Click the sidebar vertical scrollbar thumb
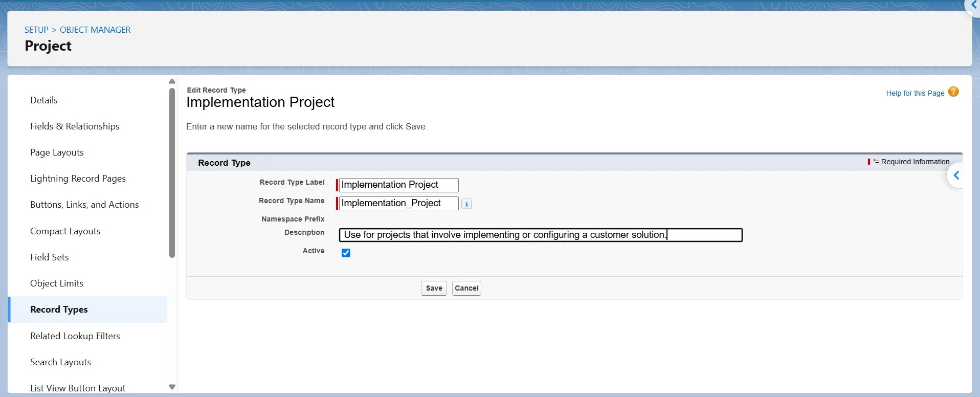The width and height of the screenshot is (980, 397). tap(172, 173)
